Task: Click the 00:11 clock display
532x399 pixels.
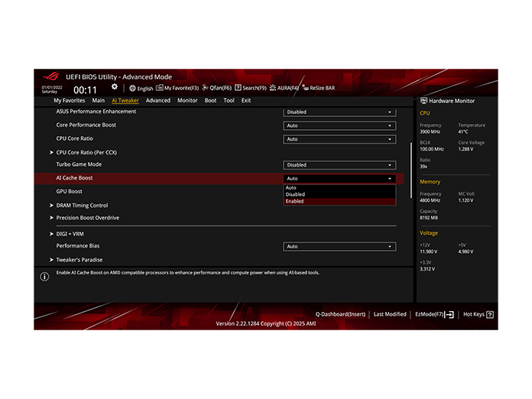Action: [x=85, y=90]
